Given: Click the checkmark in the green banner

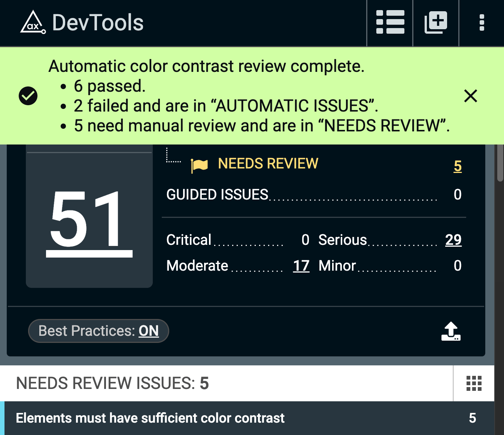Looking at the screenshot, I should tap(28, 95).
